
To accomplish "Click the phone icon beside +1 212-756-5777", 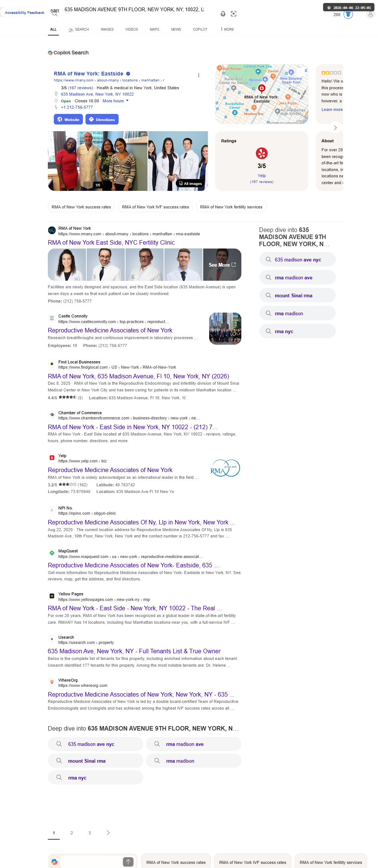I will (x=56, y=107).
